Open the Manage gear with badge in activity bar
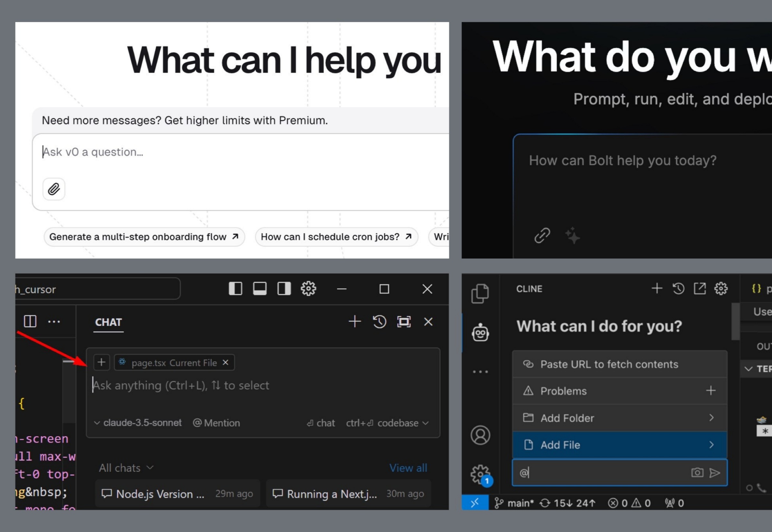Viewport: 772px width, 532px height. pyautogui.click(x=481, y=475)
